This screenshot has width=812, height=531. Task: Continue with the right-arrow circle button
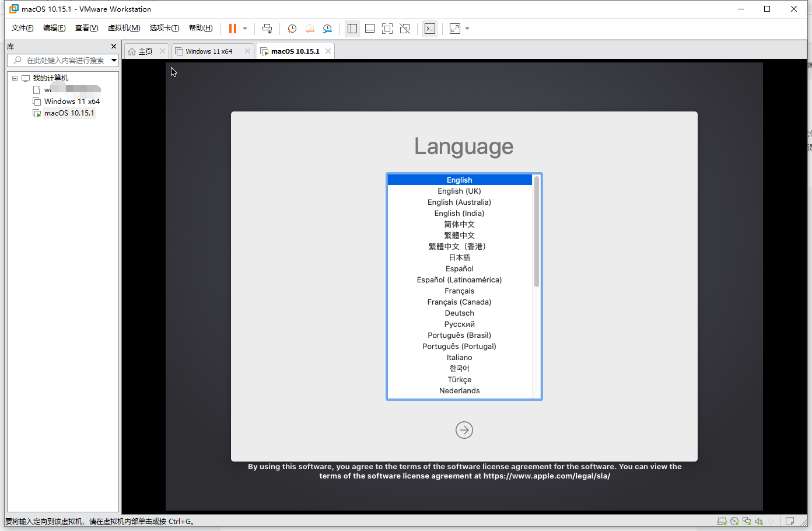coord(464,430)
